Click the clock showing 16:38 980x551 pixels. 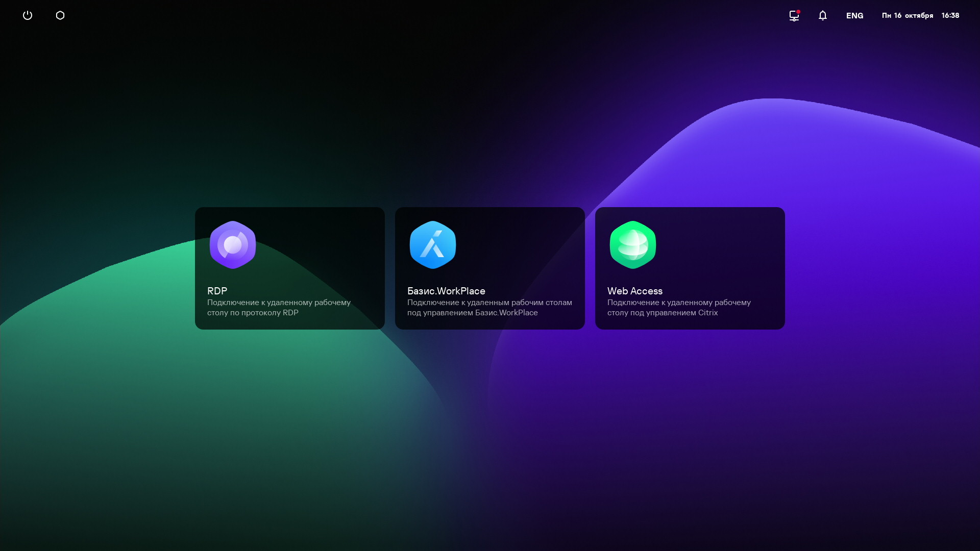[x=950, y=15]
